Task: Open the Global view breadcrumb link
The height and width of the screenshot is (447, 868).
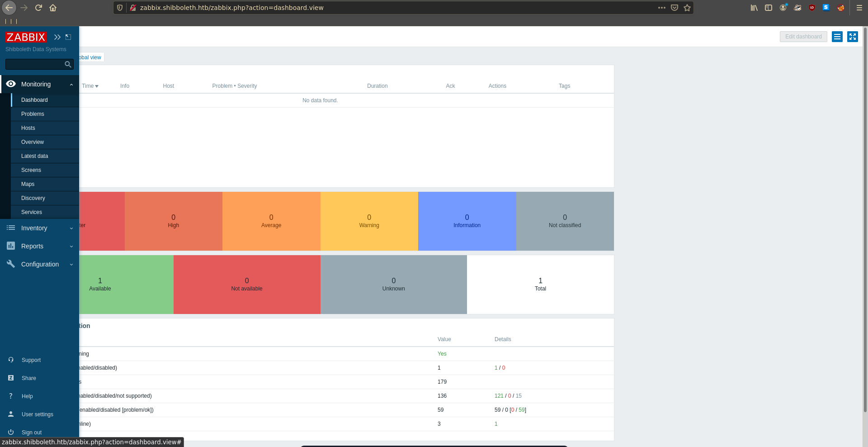Action: [90, 57]
